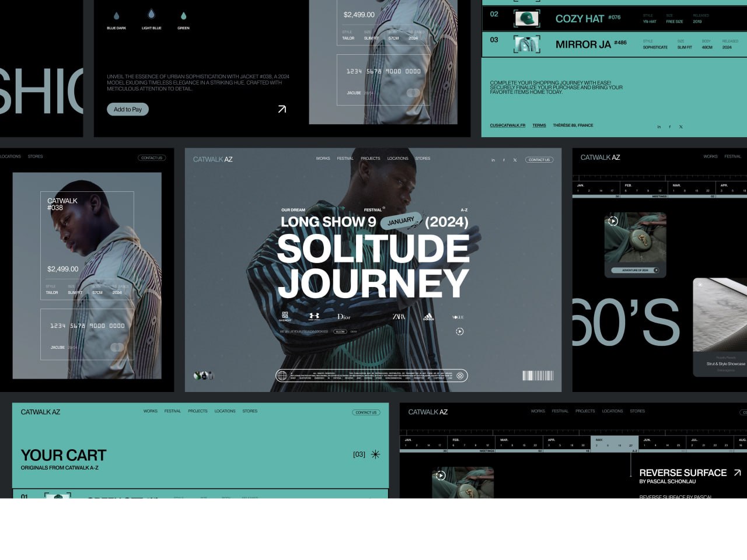
Task: Click the $2,499.00 price on Catwalk #038 card
Action: coord(63,269)
